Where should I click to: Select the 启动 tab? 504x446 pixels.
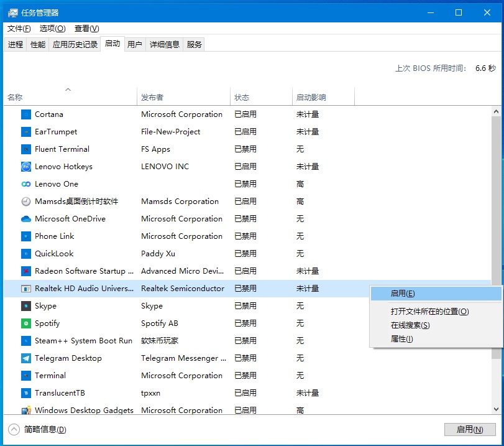(x=112, y=44)
